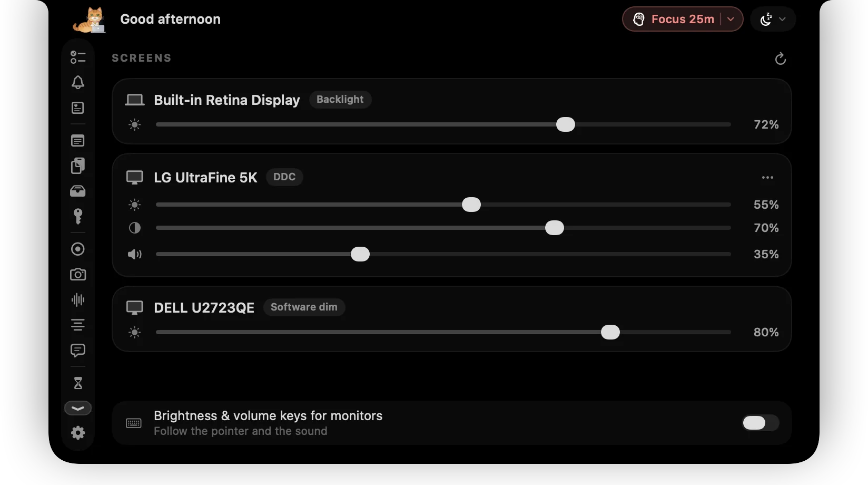This screenshot has width=868, height=485.
Task: Expand the sidebar with the chevron-down pill
Action: point(78,408)
